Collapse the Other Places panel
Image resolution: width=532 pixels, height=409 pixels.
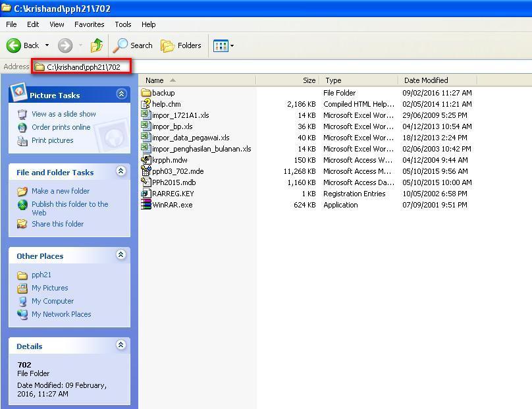tap(121, 255)
